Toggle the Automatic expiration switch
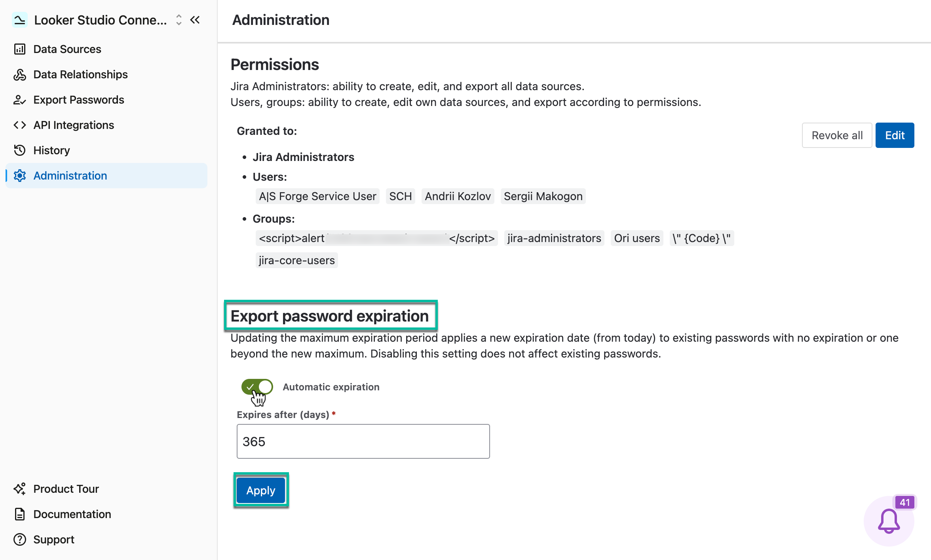Image resolution: width=931 pixels, height=560 pixels. coord(257,387)
